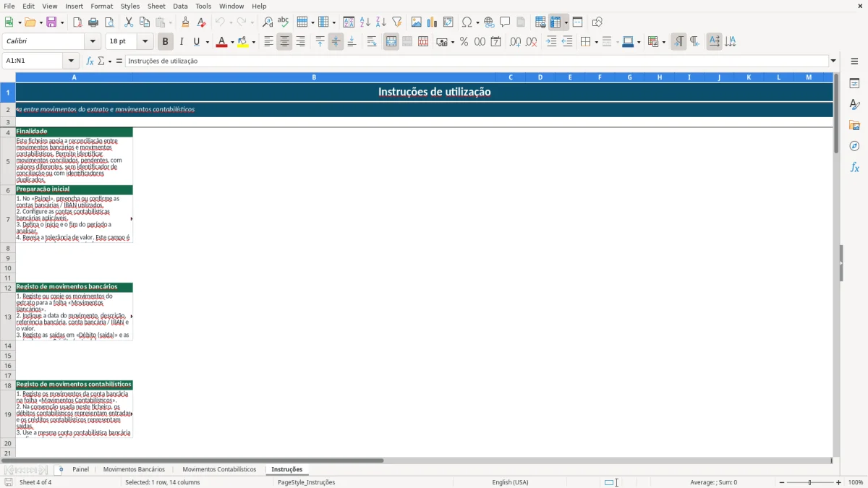Click zoom-in plus button in status bar

coord(839,482)
